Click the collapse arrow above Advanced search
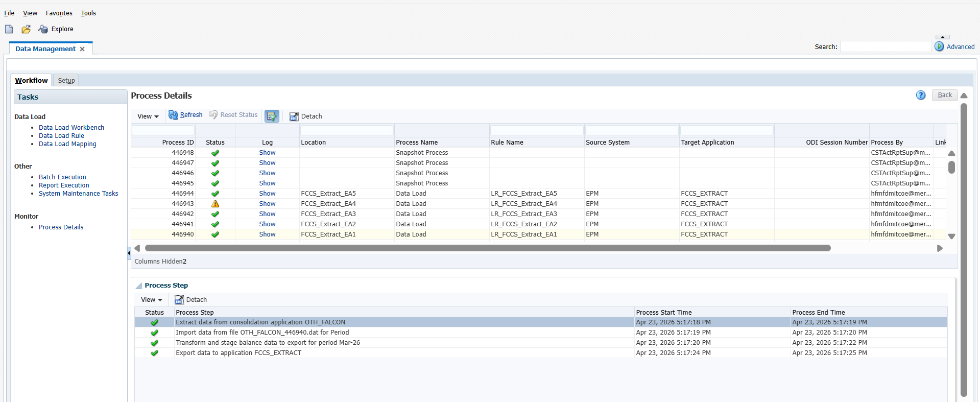 pyautogui.click(x=943, y=37)
